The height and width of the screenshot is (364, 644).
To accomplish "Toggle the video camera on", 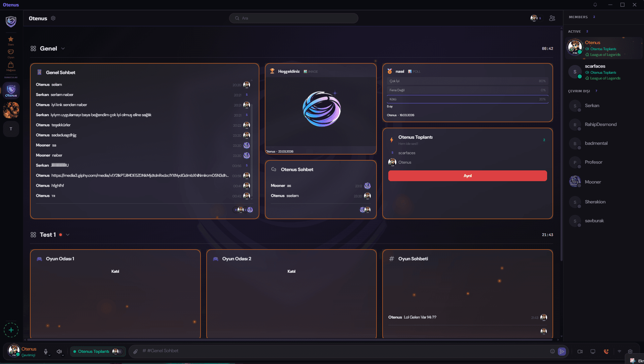I will [580, 352].
